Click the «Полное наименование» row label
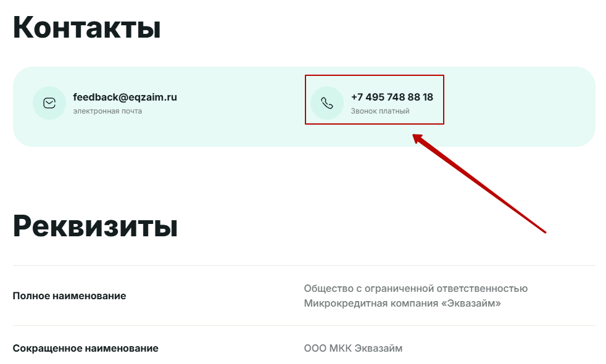 click(x=69, y=296)
